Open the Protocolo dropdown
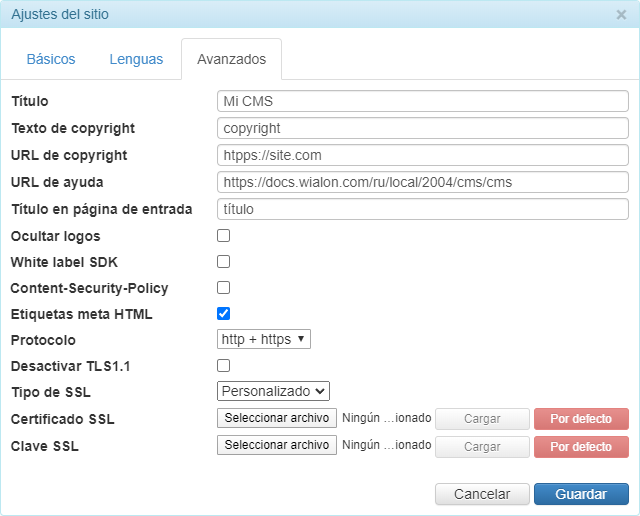The image size is (640, 516). (264, 340)
